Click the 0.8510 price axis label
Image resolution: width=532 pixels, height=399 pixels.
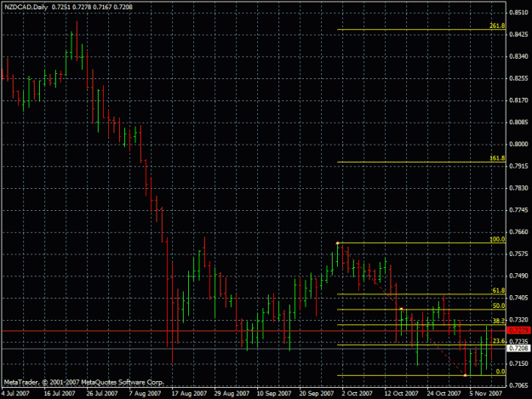(x=518, y=13)
